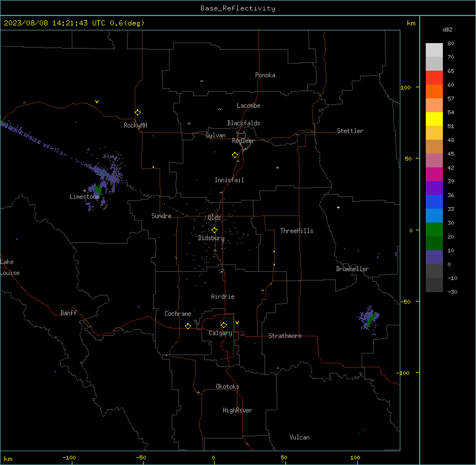Select the blue 36 dBZ legend swatch

(434, 202)
